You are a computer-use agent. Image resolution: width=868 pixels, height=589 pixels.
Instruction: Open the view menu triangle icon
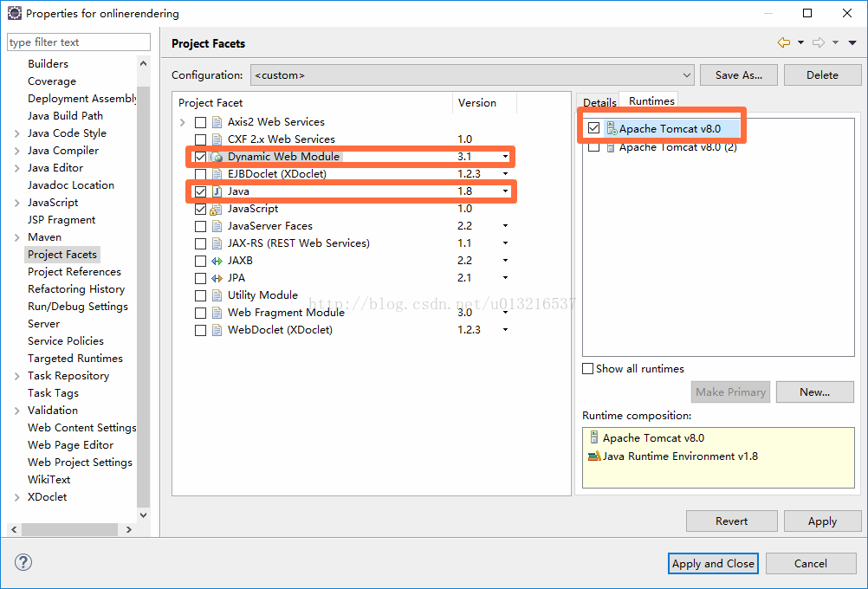click(852, 42)
